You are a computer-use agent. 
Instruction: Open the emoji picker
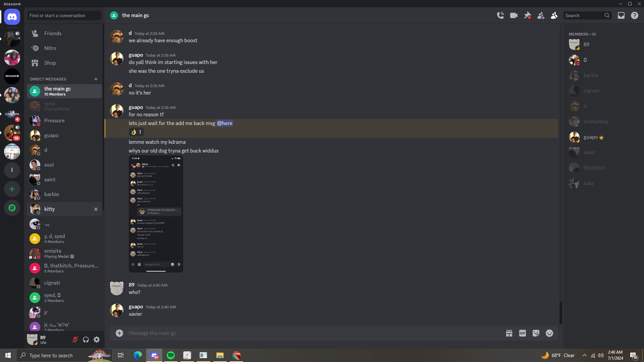pyautogui.click(x=549, y=333)
